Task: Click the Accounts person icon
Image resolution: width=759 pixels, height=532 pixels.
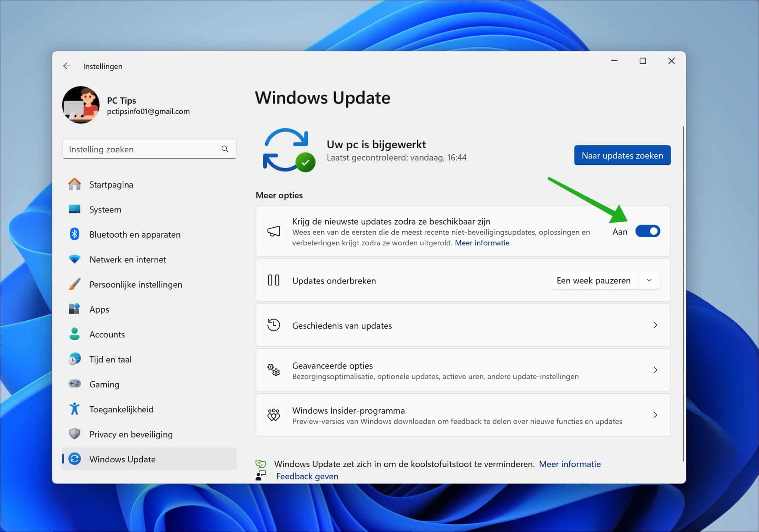Action: 75,334
